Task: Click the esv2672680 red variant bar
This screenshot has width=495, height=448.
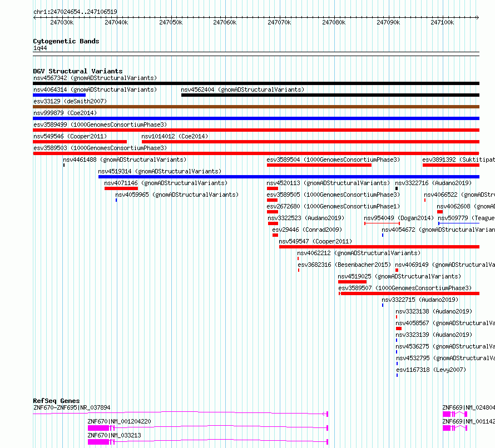Action: (273, 212)
